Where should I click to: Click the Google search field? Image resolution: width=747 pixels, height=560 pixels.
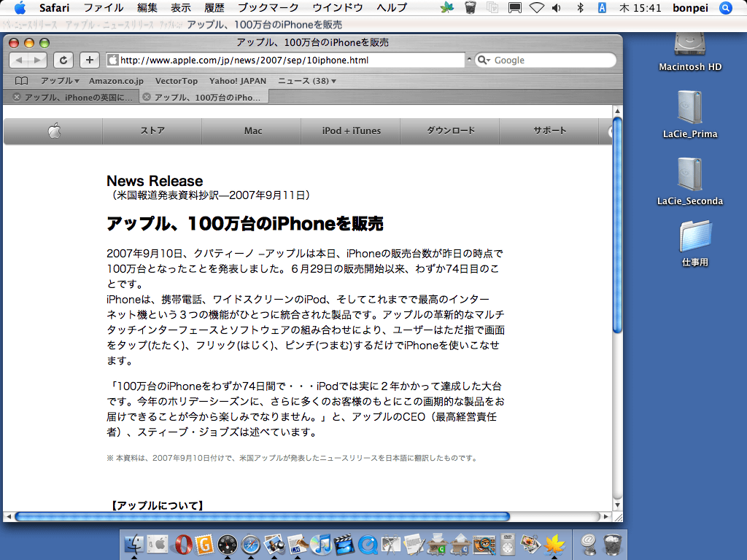coord(546,60)
